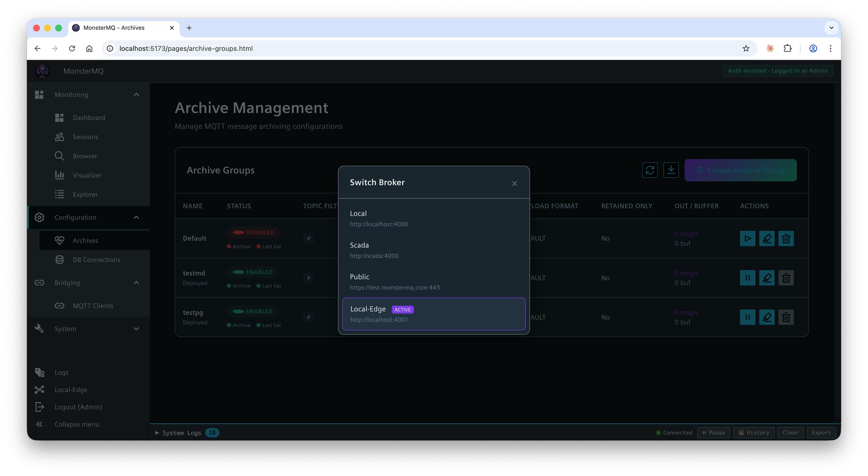Collapse the Monitoring section chevron
The width and height of the screenshot is (868, 476).
[136, 94]
